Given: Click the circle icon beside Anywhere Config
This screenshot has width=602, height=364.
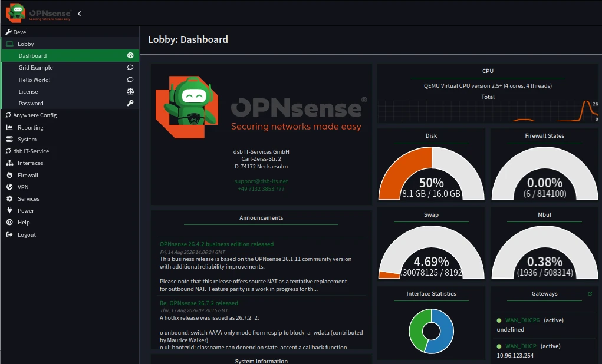Looking at the screenshot, I should click(8, 115).
